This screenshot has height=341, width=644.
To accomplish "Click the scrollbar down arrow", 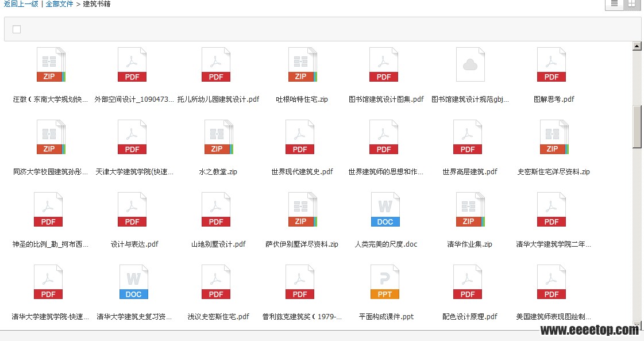I will coord(637,324).
